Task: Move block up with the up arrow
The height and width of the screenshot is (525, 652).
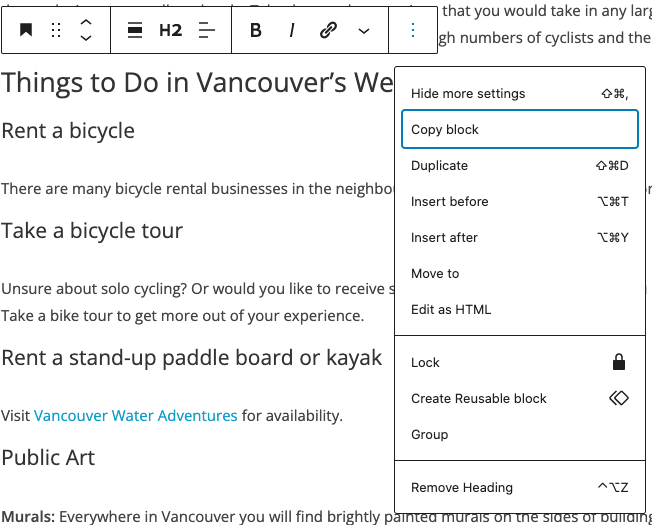Action: (86, 22)
